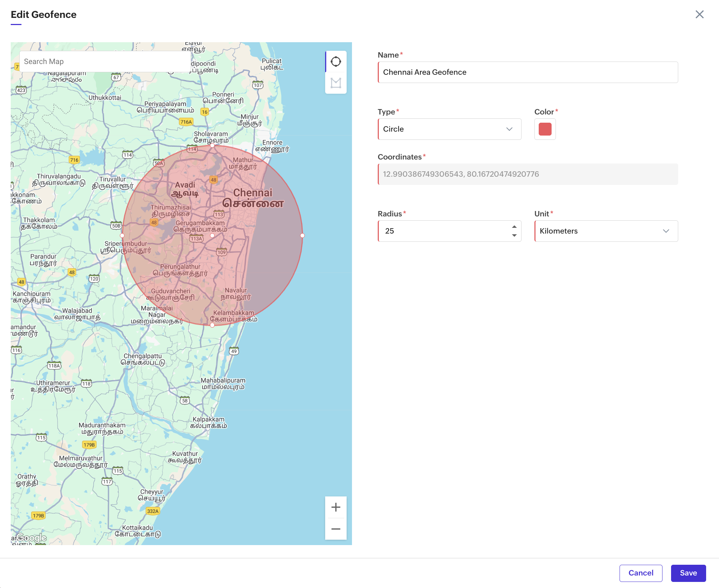Viewport: 719px width, 588px height.
Task: Increase radius with the up stepper arrow
Action: coord(514,227)
